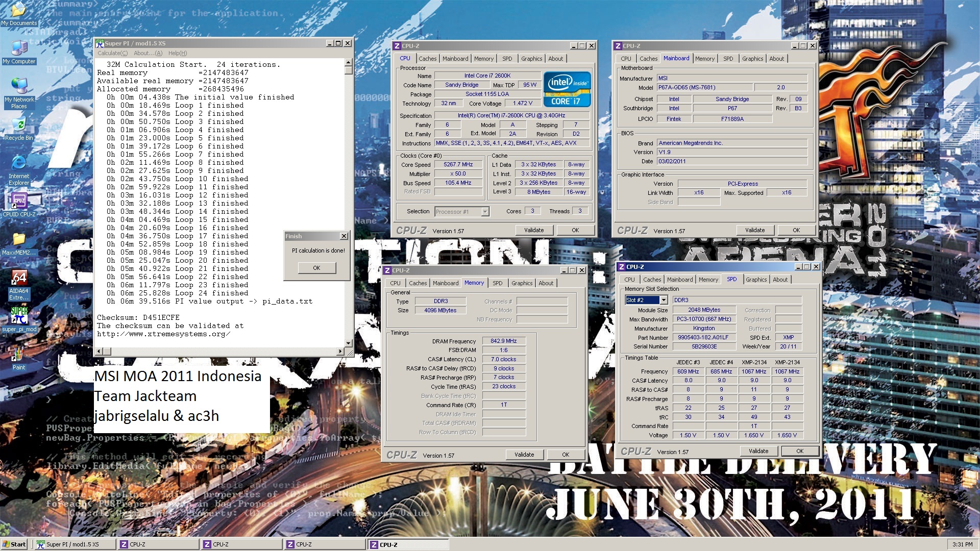Open the AIDA64 Extreme desktop shortcut
Image resolution: width=980 pixels, height=551 pixels.
click(19, 278)
